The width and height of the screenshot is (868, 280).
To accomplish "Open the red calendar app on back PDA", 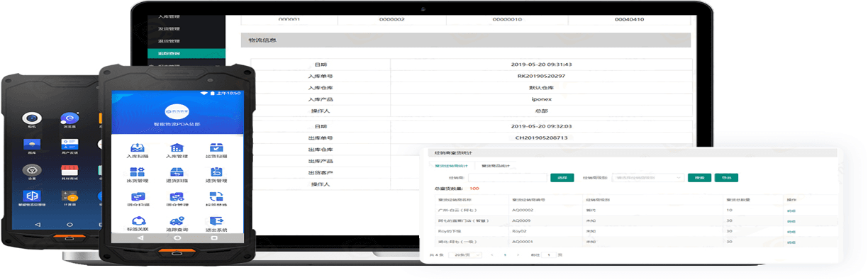I will 69,170.
